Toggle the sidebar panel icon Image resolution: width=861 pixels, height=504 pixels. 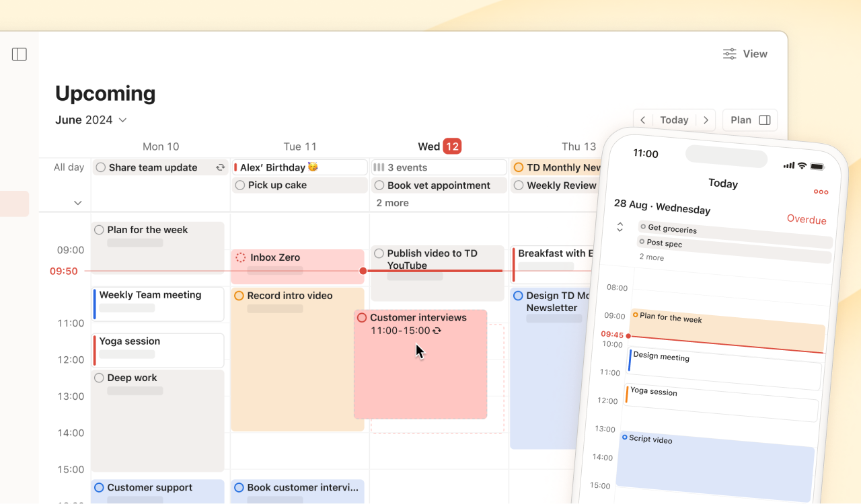point(19,54)
